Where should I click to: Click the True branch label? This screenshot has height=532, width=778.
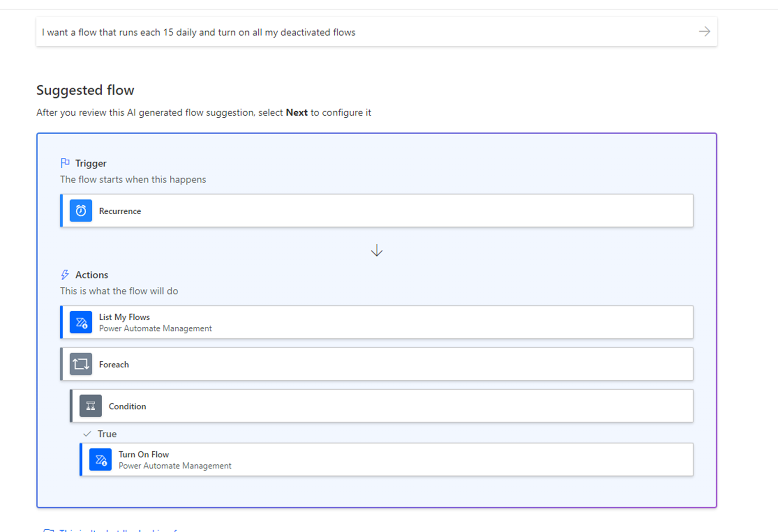tap(107, 434)
